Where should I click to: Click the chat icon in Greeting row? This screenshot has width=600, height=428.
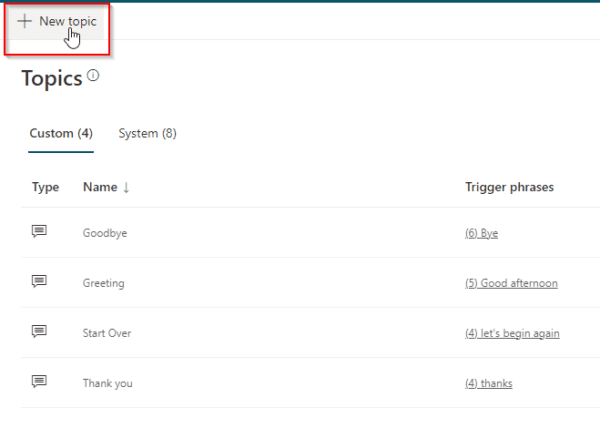[x=39, y=282]
